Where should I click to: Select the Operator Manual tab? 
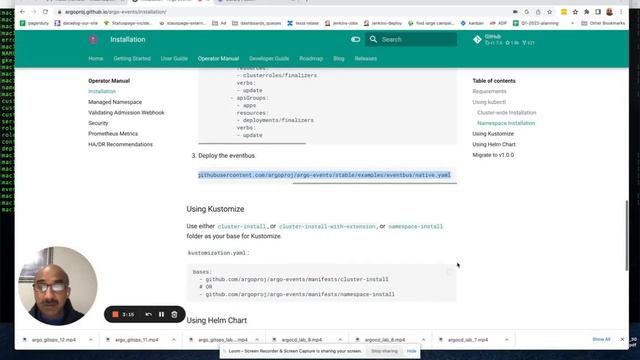coord(218,59)
